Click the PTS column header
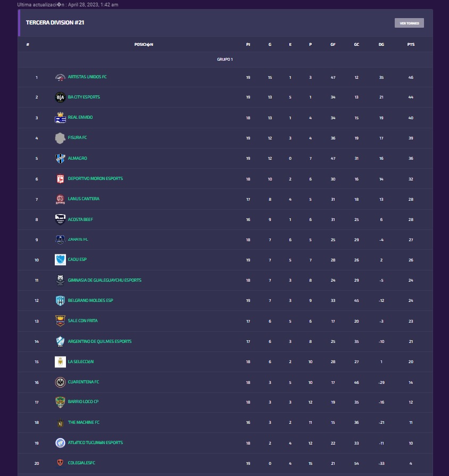The height and width of the screenshot is (476, 449). pyautogui.click(x=411, y=44)
